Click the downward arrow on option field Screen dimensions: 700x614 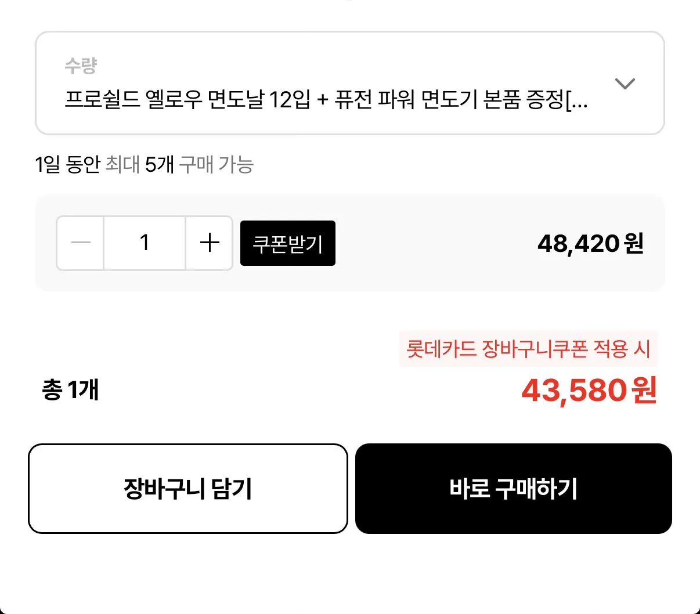click(x=626, y=84)
